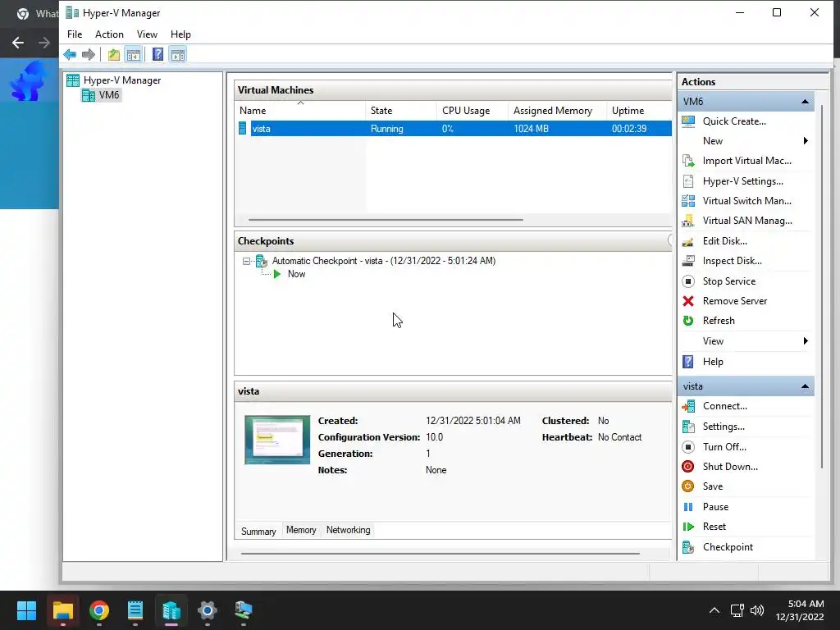This screenshot has height=630, width=840.
Task: Open Hyper-V Settings
Action: point(742,181)
